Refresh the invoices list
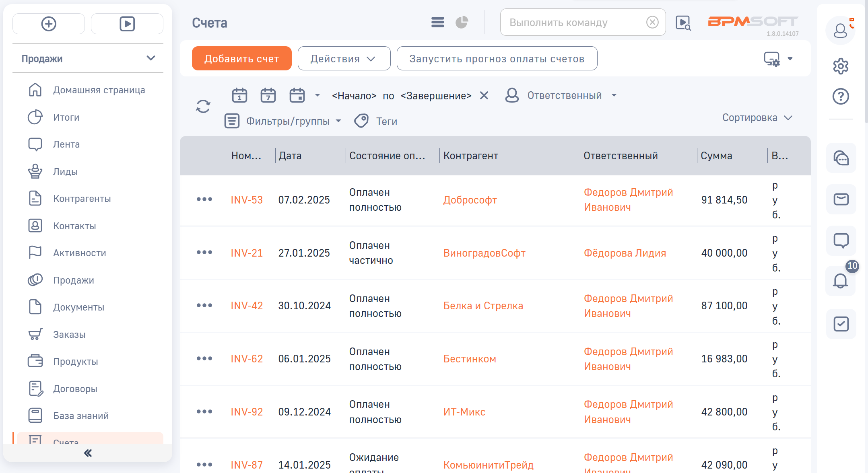Image resolution: width=868 pixels, height=473 pixels. click(203, 106)
